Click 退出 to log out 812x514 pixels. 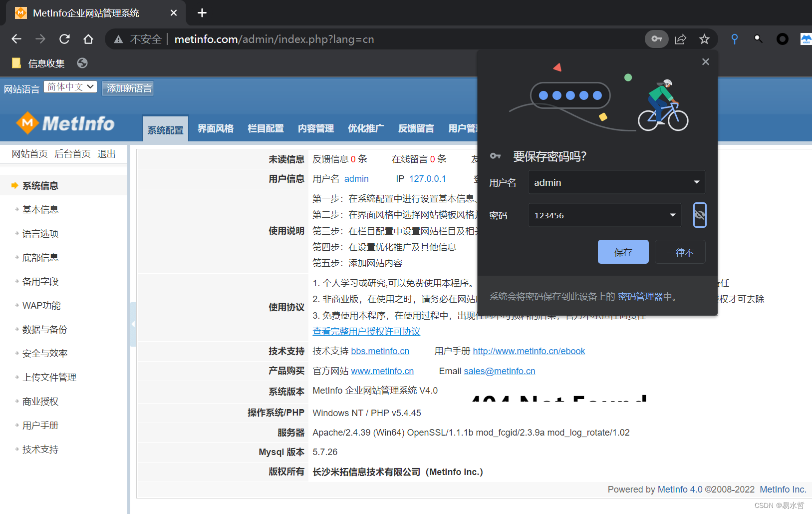pyautogui.click(x=106, y=154)
